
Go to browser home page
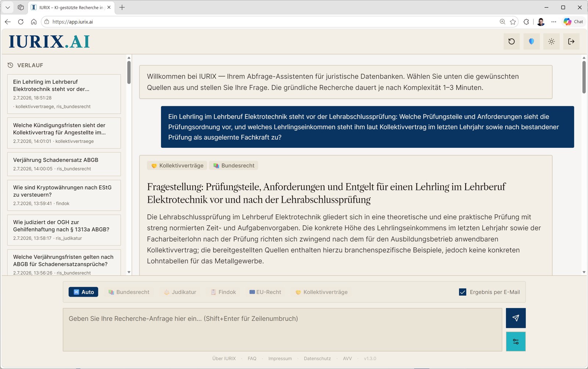coord(34,22)
